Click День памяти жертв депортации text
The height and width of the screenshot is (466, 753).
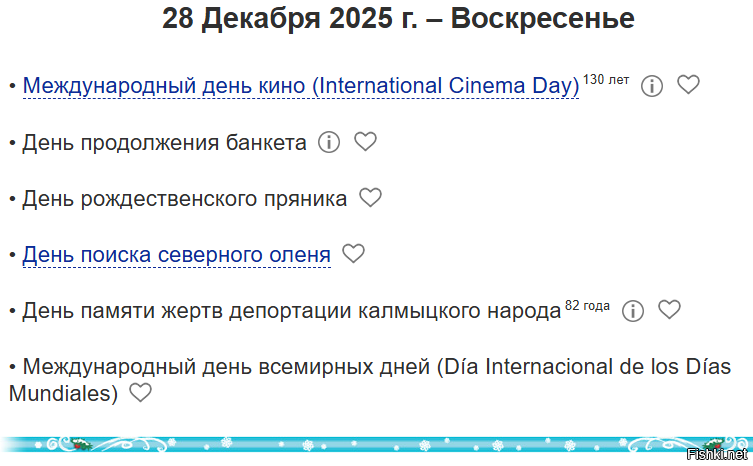[x=291, y=311]
